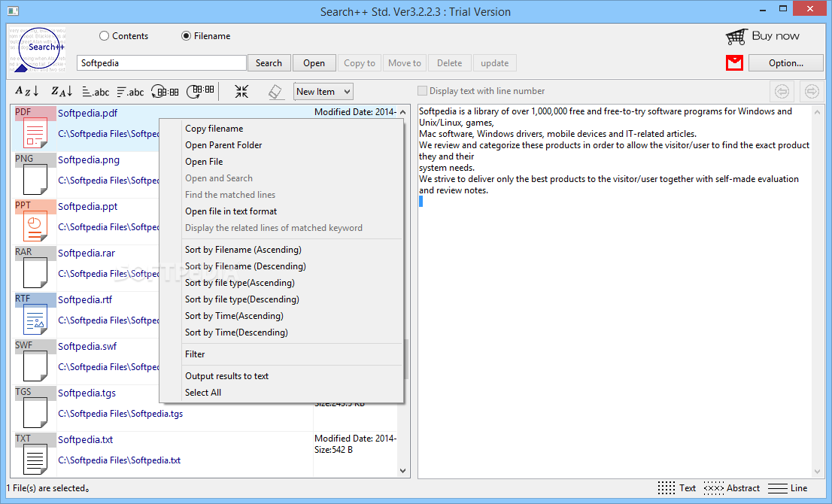Screen dimensions: 832x504
Task: Go to previous match arrow icon
Action: [782, 91]
